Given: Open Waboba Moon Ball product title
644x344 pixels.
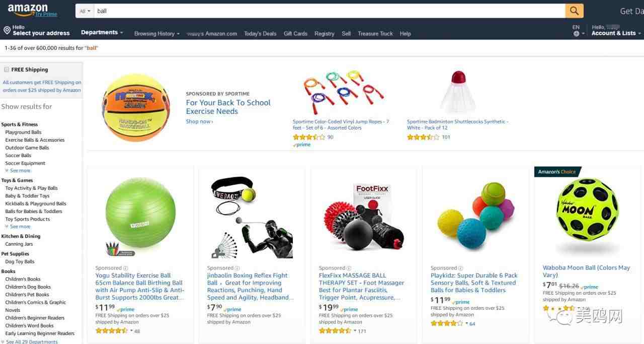Looking at the screenshot, I should [x=586, y=271].
